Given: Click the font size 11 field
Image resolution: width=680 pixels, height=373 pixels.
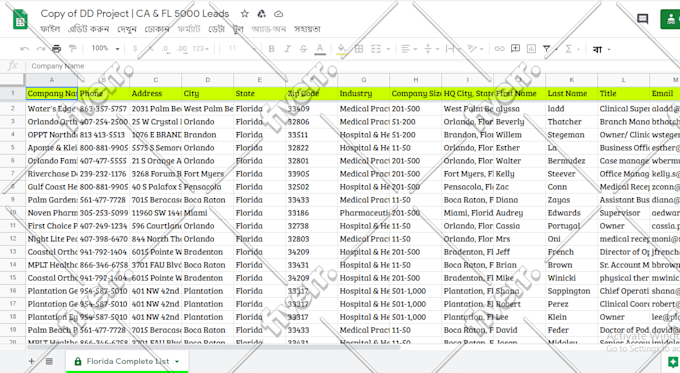Looking at the screenshot, I should pos(232,49).
